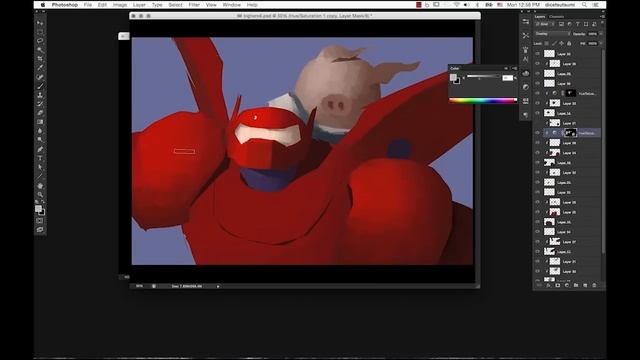The height and width of the screenshot is (360, 640).
Task: Open the Color panel flyout menu
Action: click(x=514, y=69)
